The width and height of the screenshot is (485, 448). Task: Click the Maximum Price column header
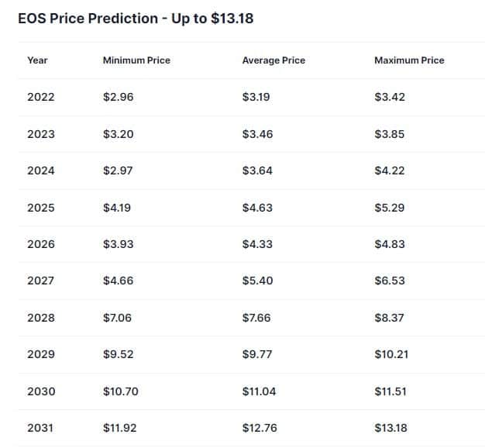(409, 60)
